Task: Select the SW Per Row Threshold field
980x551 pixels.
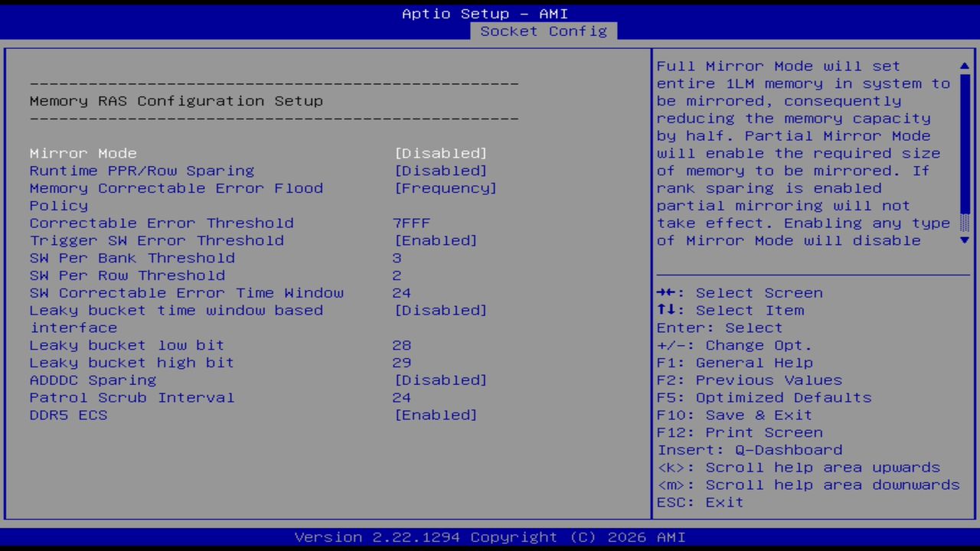Action: pos(126,275)
